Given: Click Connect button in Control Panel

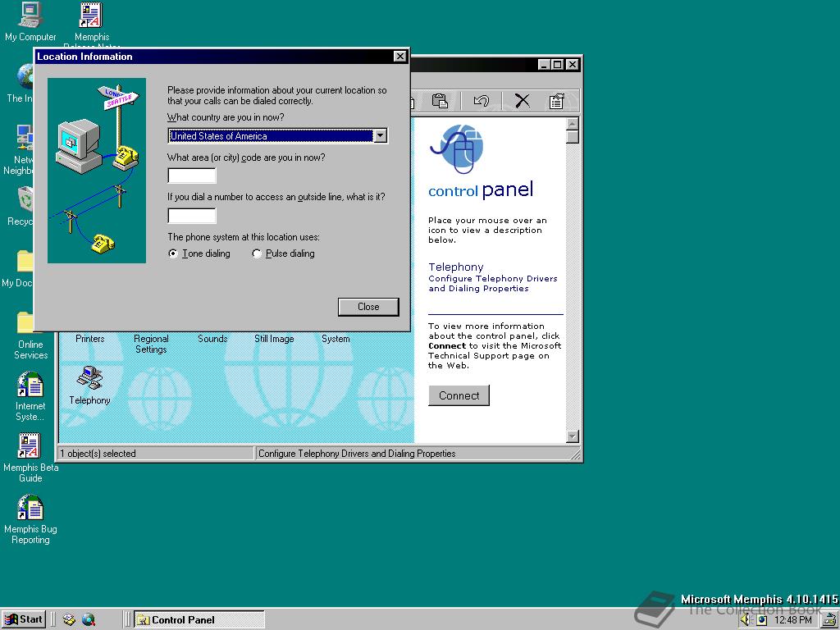Looking at the screenshot, I should point(459,395).
